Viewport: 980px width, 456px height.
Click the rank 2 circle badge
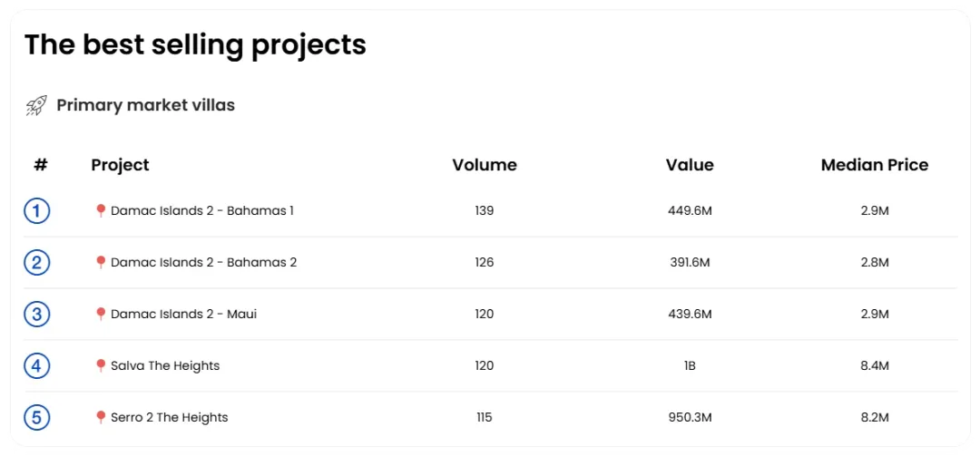(x=36, y=263)
